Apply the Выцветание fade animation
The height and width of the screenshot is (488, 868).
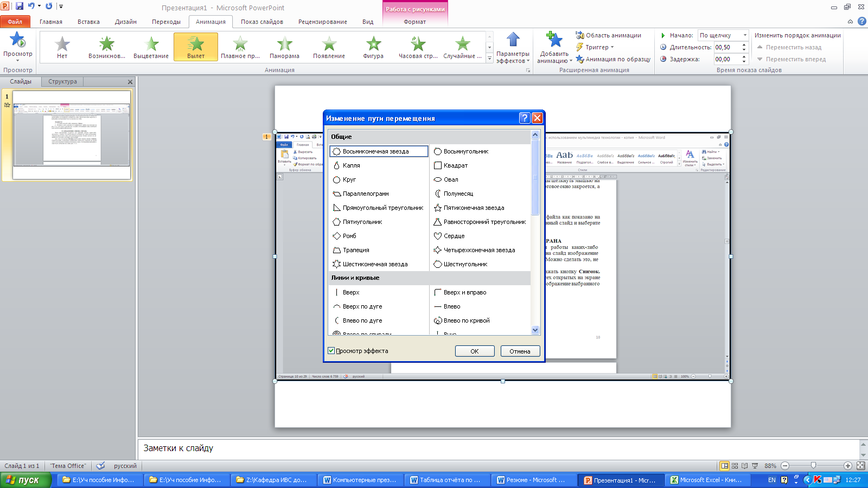coord(151,47)
